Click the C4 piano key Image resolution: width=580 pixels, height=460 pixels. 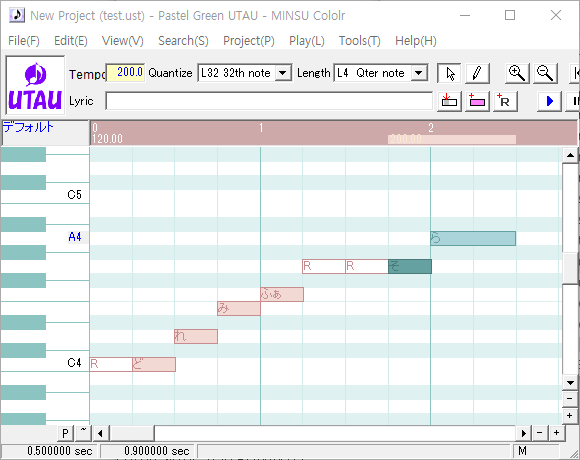pyautogui.click(x=45, y=363)
